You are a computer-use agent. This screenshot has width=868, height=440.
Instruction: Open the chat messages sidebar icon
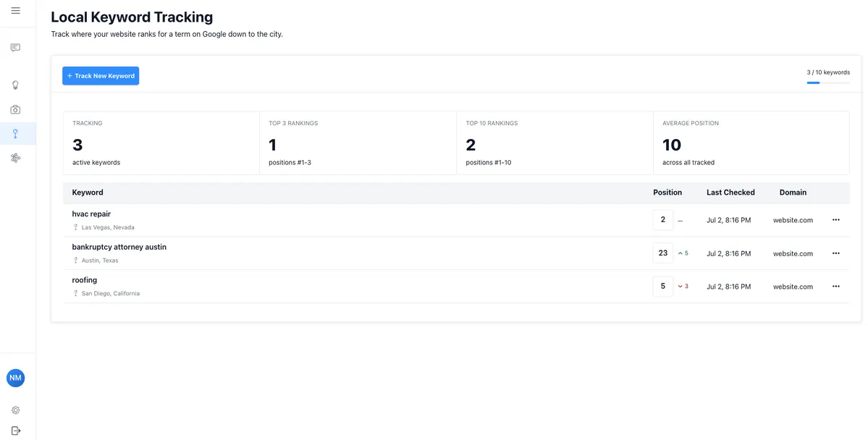pos(15,48)
